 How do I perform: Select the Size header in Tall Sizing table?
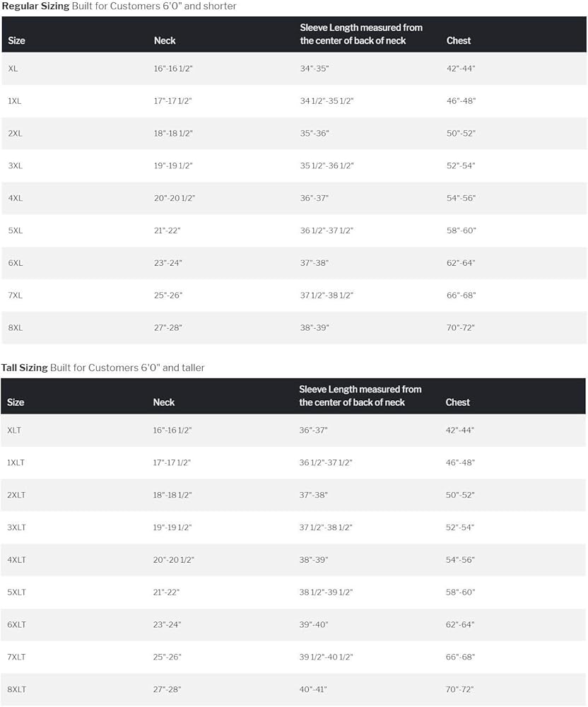coord(16,402)
